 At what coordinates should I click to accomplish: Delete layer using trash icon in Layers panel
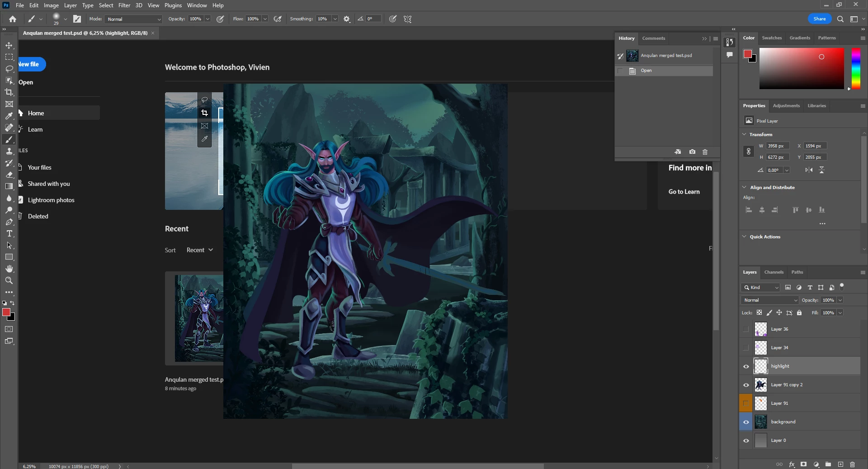(852, 464)
